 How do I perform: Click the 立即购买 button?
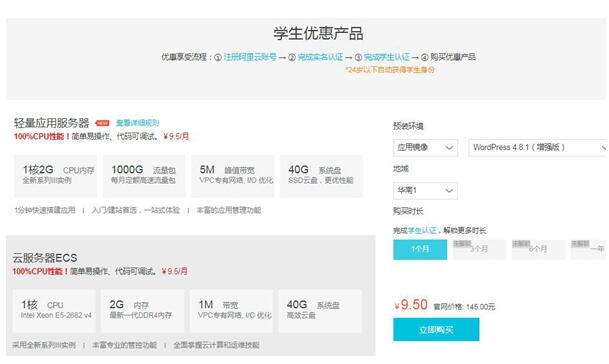point(436,329)
